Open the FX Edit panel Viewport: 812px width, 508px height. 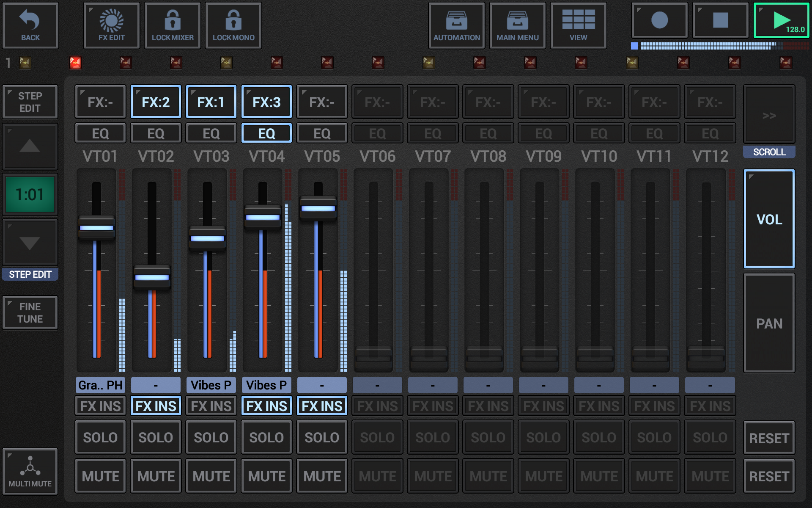[x=111, y=25]
